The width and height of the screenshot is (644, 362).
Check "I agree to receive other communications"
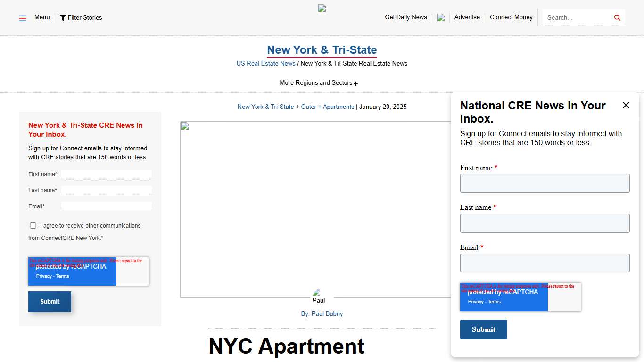pos(33,225)
